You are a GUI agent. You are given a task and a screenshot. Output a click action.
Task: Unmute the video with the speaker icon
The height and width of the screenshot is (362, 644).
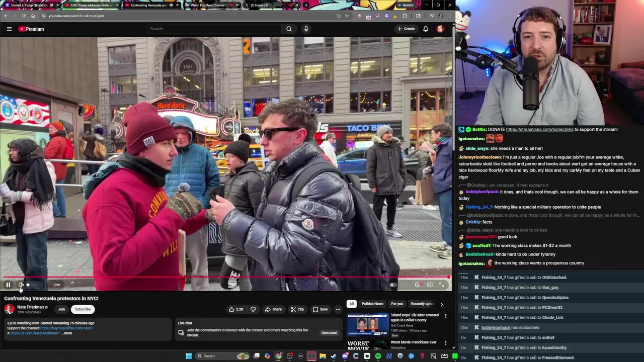[x=21, y=285]
